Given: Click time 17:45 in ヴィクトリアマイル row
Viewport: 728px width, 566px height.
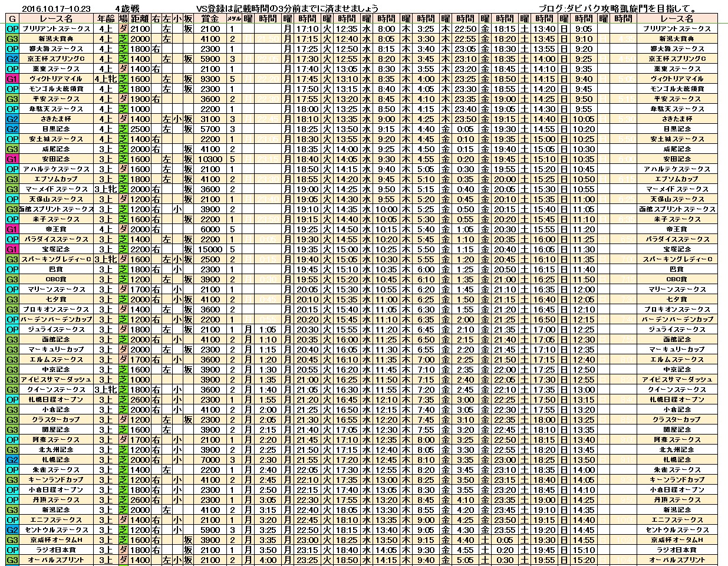Looking at the screenshot, I should (307, 78).
